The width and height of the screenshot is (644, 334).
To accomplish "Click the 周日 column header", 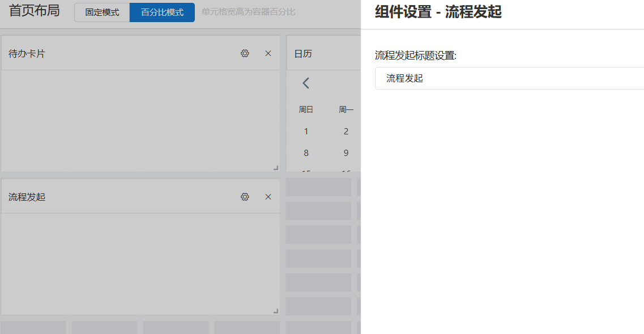I will pyautogui.click(x=306, y=109).
